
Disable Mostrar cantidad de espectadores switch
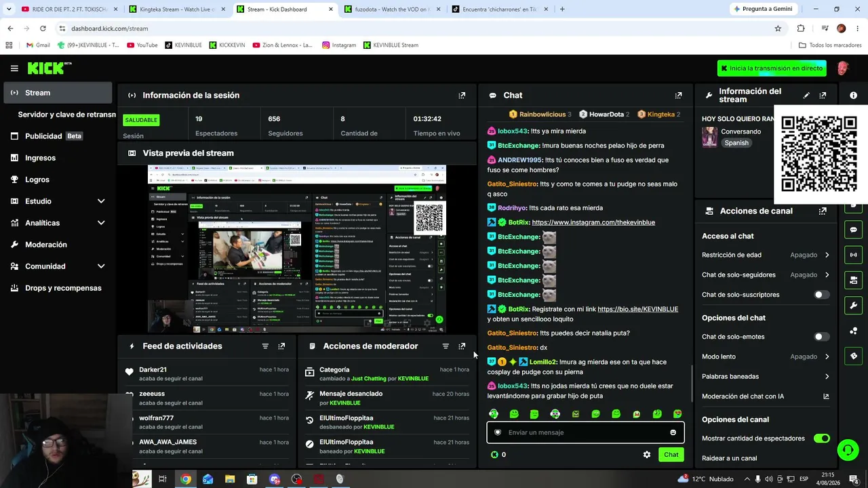(x=821, y=439)
